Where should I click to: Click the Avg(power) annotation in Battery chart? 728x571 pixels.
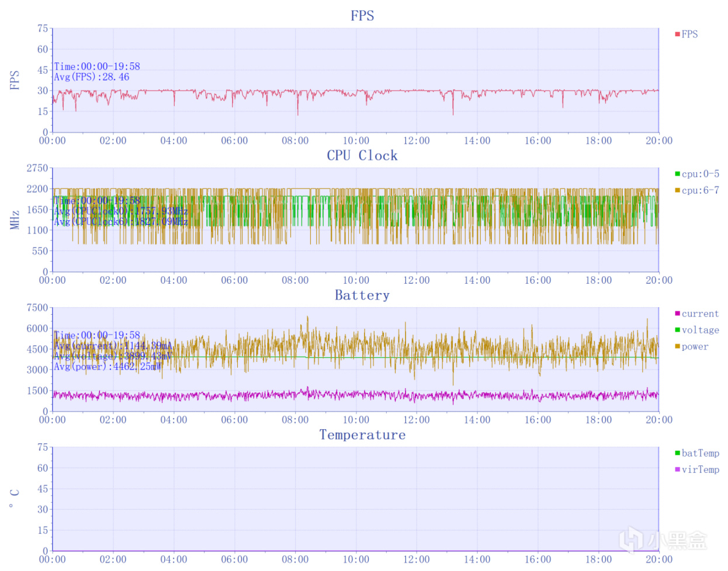click(108, 367)
